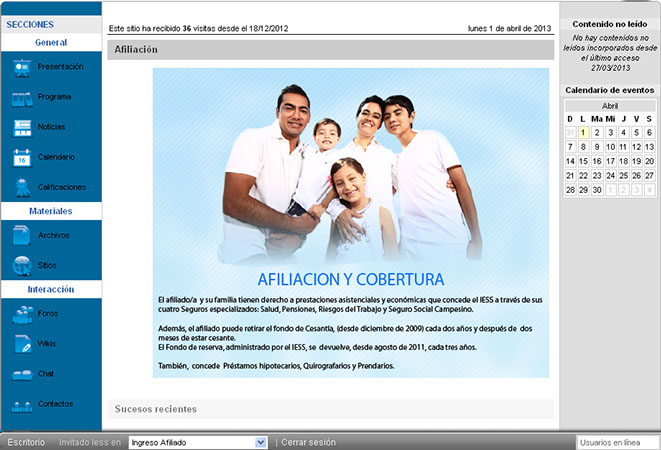The width and height of the screenshot is (661, 450).
Task: Open the Calendario sidebar icon
Action: [22, 157]
